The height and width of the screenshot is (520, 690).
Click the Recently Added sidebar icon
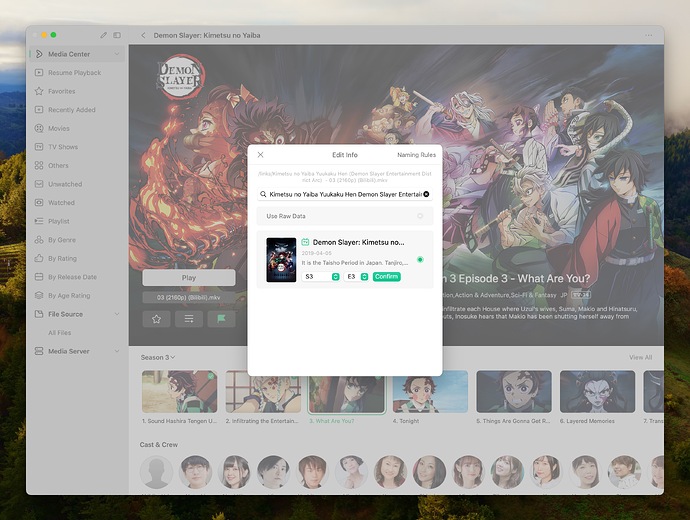click(39, 110)
